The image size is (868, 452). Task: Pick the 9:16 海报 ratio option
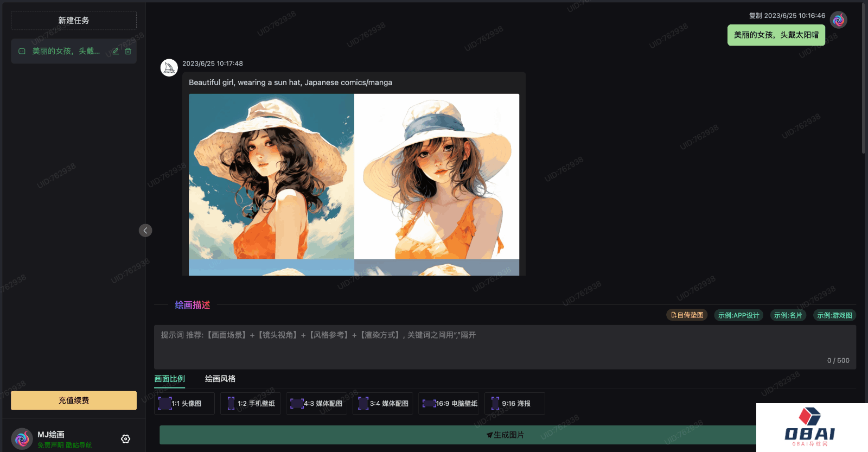[x=514, y=404]
